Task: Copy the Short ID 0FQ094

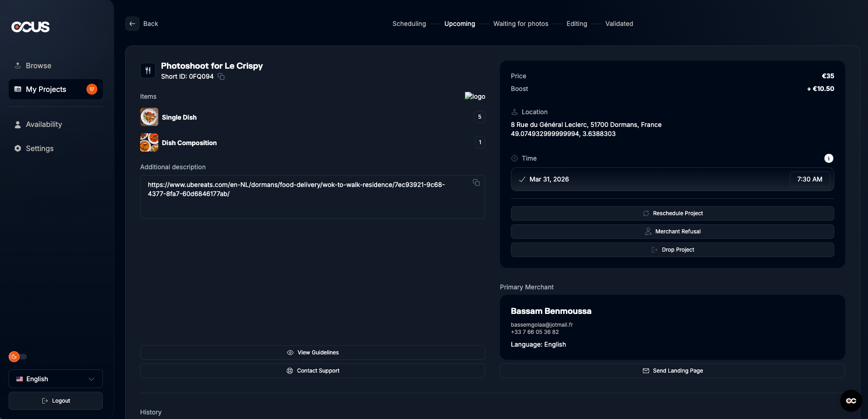Action: pyautogui.click(x=221, y=76)
